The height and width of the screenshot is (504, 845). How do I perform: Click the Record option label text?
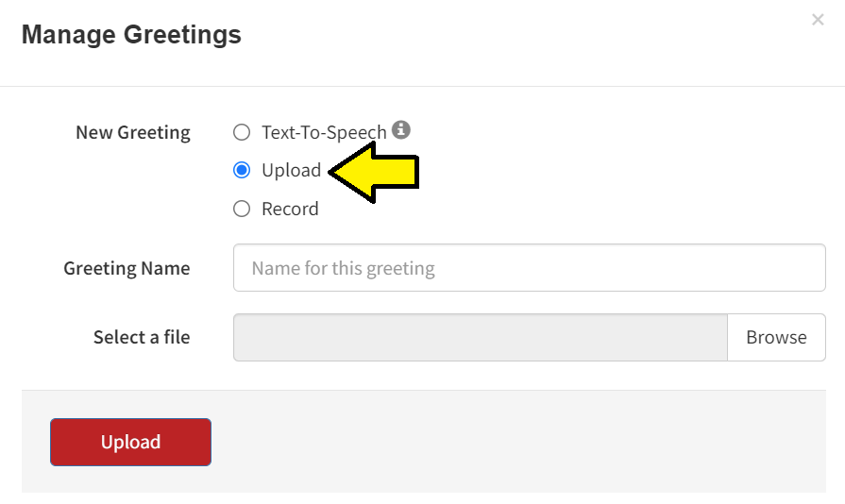pos(290,209)
